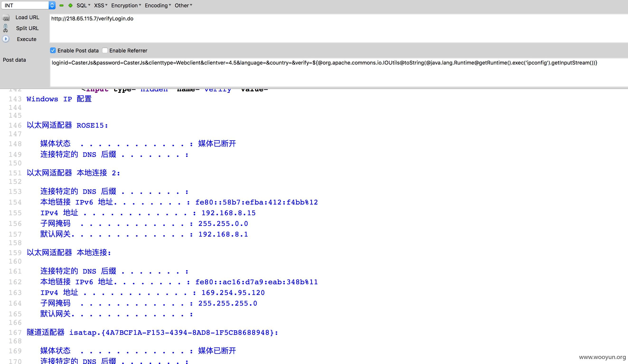Open the Encoding menu
Viewport: 628px width, 364px height.
point(158,5)
